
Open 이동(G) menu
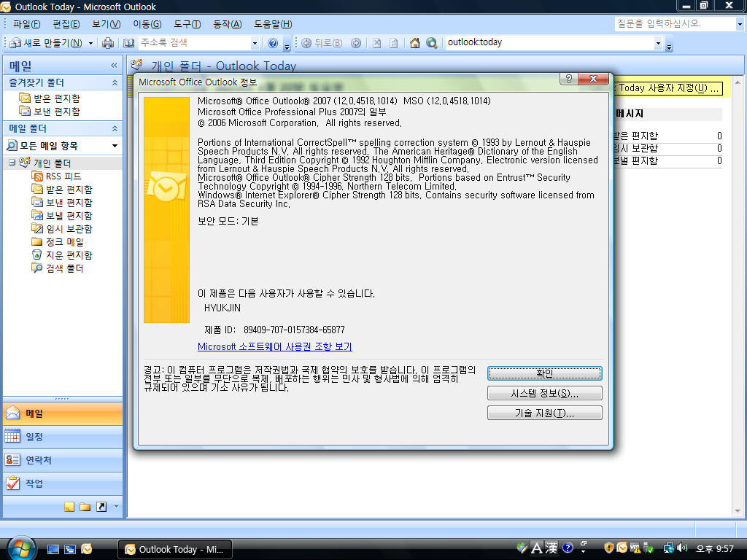point(147,24)
